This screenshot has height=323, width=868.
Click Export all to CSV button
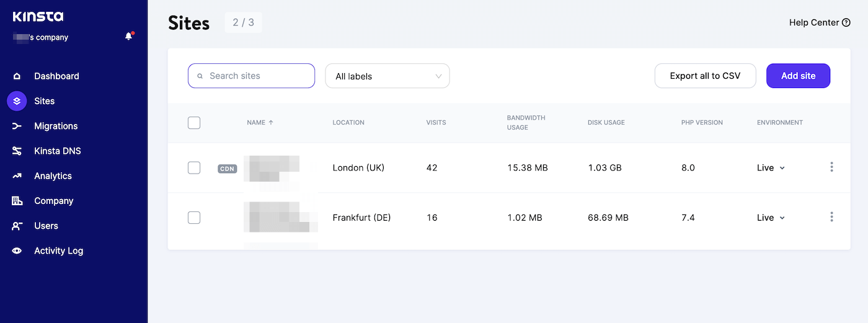(x=705, y=76)
